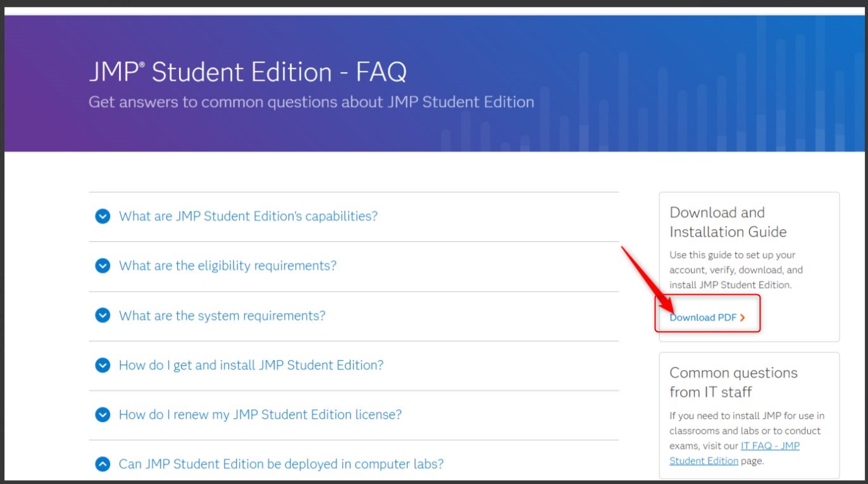
Task: Click the "JMP Student Edition - FAQ" page title
Action: [x=247, y=73]
